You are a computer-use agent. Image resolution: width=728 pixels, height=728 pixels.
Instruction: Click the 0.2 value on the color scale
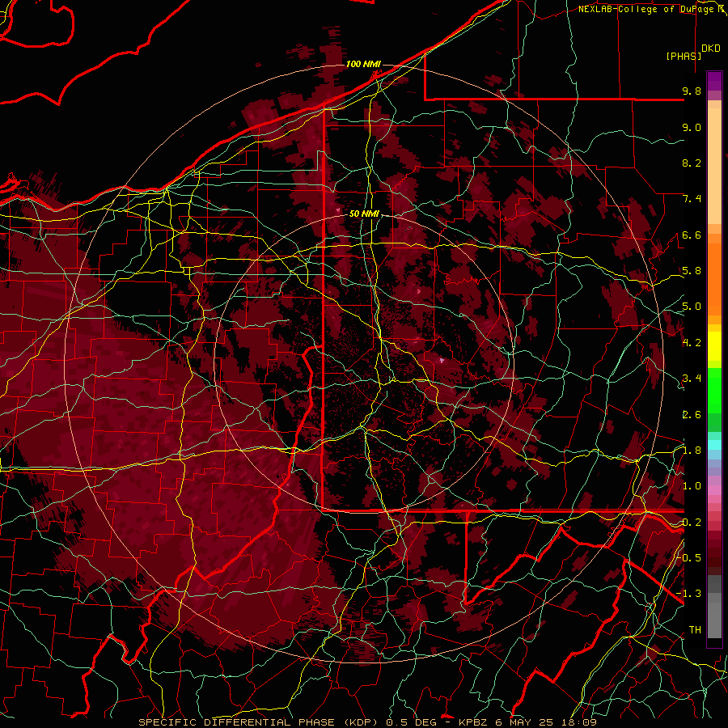(692, 523)
